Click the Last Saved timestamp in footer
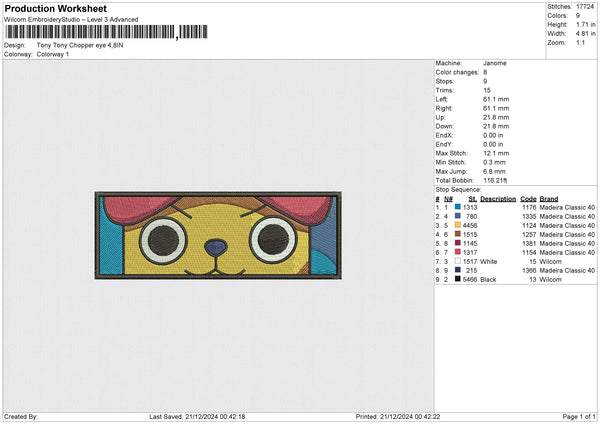Image resolution: width=600 pixels, height=424 pixels. [197, 416]
